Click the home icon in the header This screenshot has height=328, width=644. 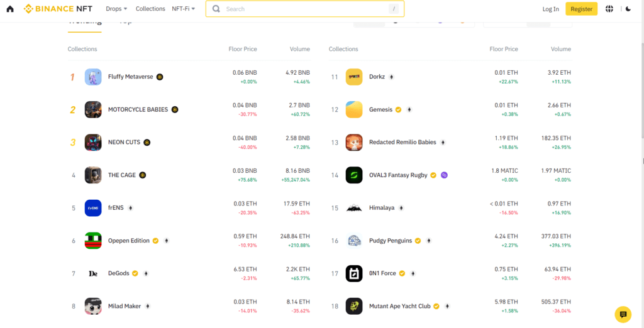(x=9, y=9)
